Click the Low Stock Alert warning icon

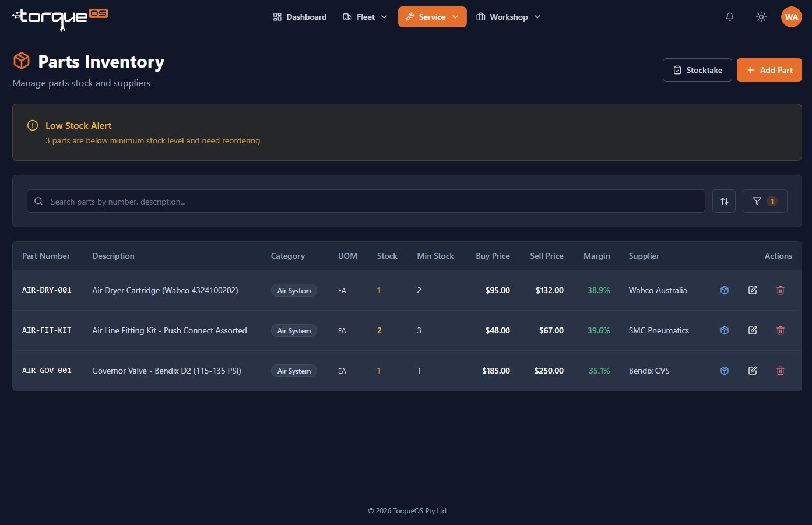point(33,125)
